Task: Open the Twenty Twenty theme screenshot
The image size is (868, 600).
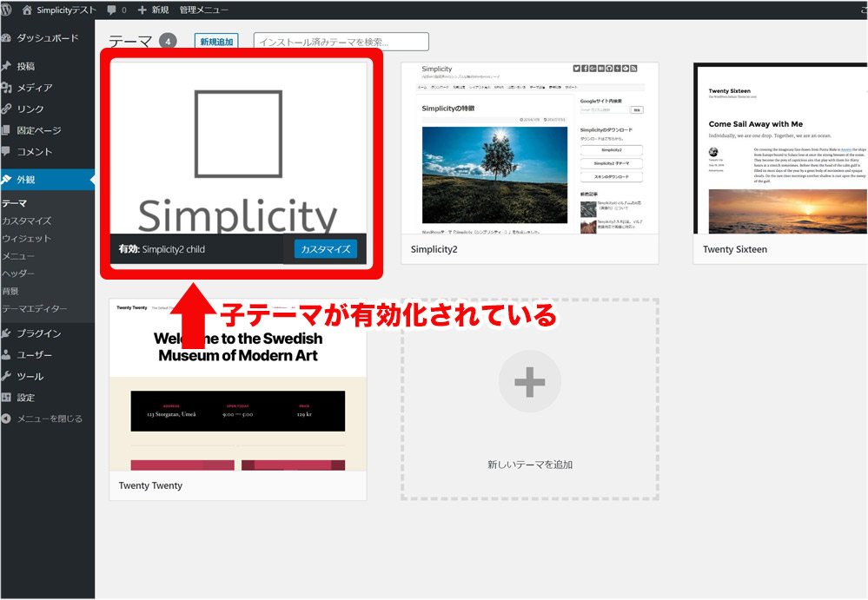Action: click(x=238, y=385)
